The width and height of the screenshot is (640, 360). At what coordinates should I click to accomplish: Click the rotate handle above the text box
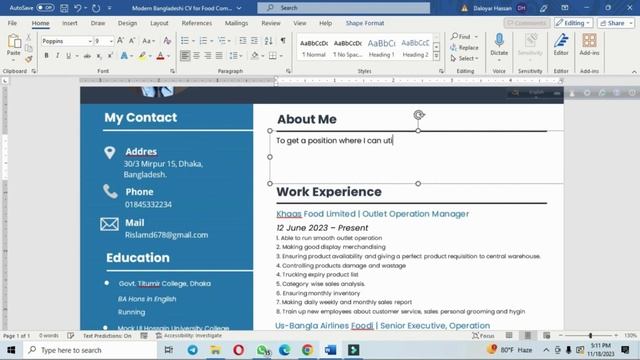418,115
